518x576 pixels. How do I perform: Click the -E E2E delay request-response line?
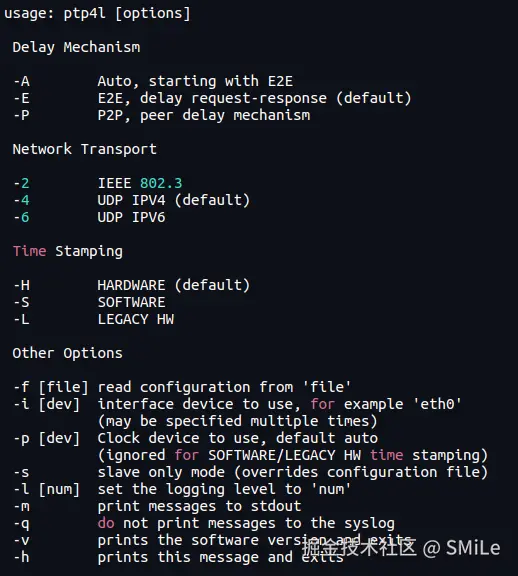click(212, 98)
